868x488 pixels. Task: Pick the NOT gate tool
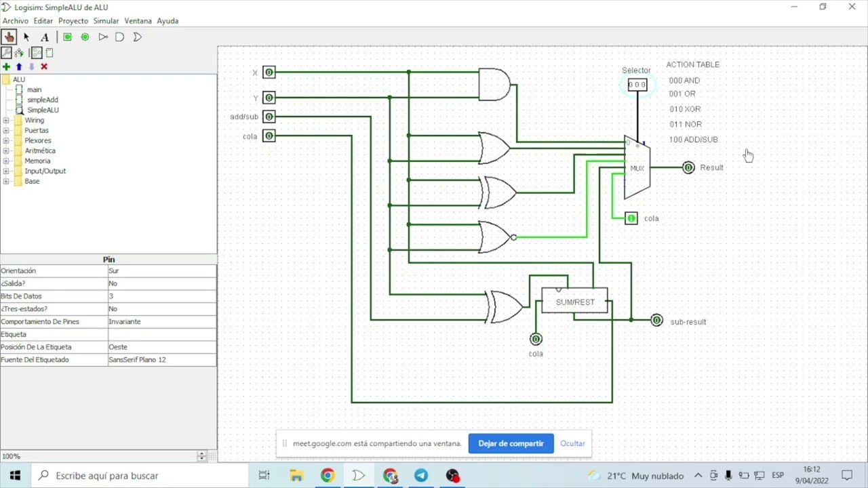coord(103,37)
